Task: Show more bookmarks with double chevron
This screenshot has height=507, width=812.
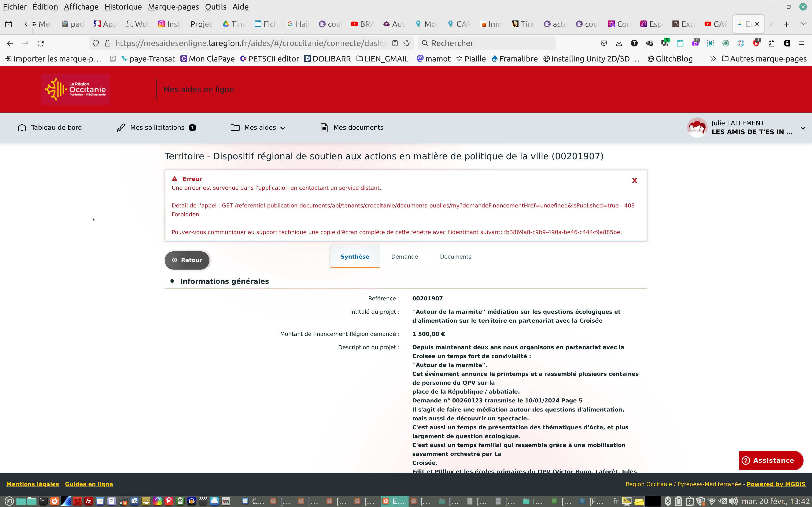Action: pyautogui.click(x=713, y=59)
